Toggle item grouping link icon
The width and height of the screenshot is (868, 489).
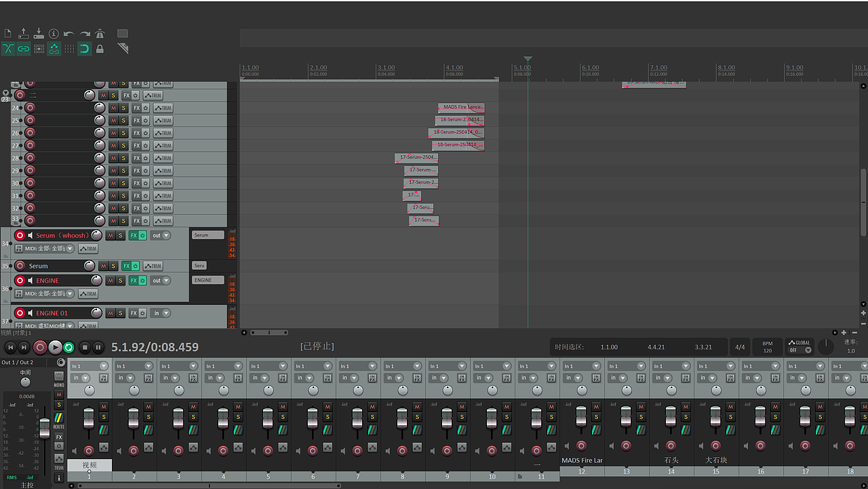[x=23, y=49]
